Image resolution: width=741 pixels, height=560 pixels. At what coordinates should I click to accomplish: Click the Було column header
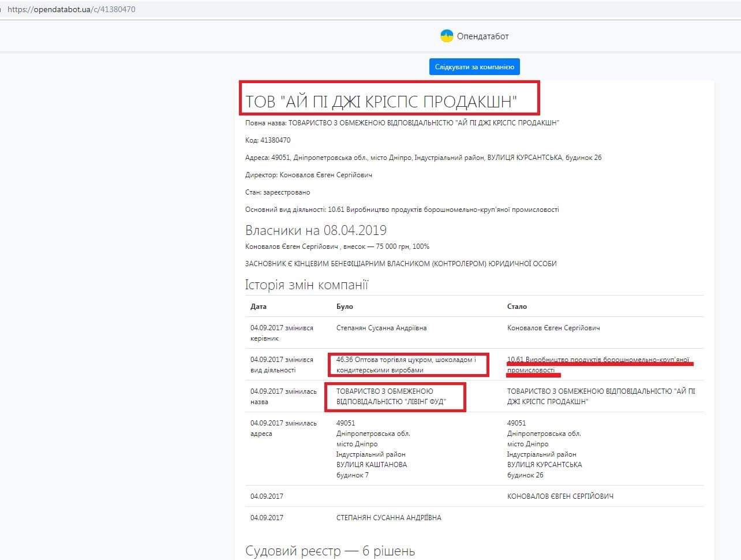pyautogui.click(x=345, y=307)
